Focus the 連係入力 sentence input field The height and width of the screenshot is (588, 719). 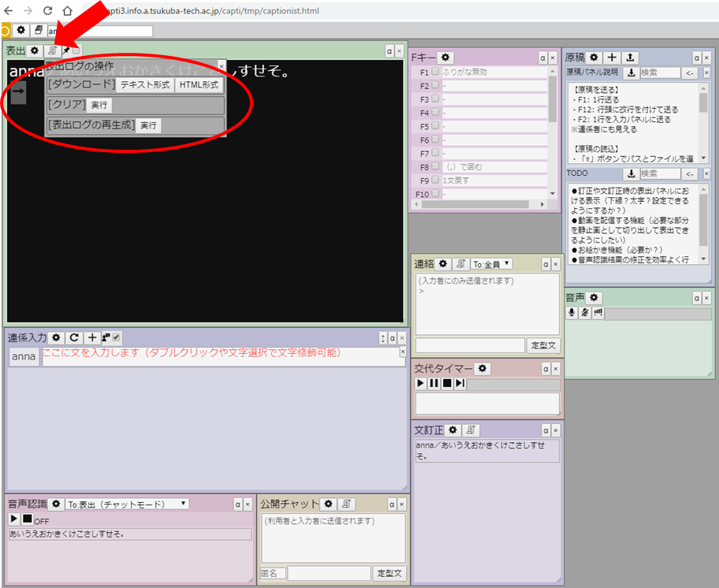click(x=224, y=357)
